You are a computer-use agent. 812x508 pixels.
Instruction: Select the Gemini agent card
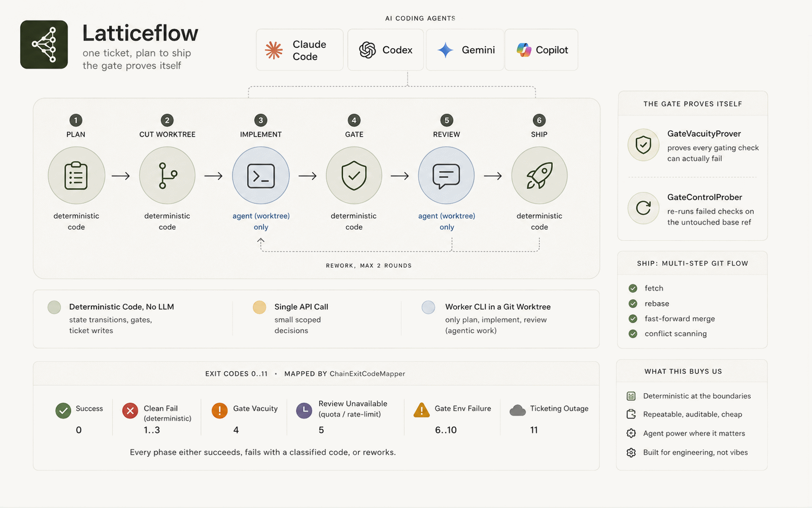[465, 50]
